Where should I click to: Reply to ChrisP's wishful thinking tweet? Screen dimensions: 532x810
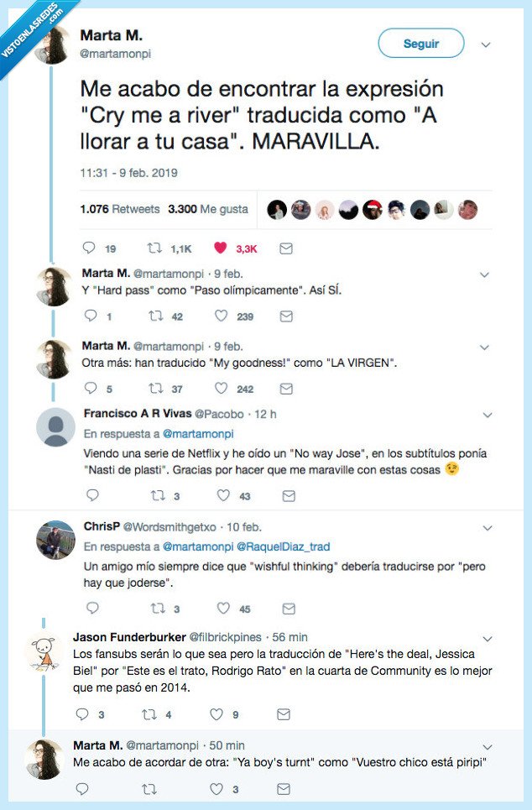click(x=92, y=609)
